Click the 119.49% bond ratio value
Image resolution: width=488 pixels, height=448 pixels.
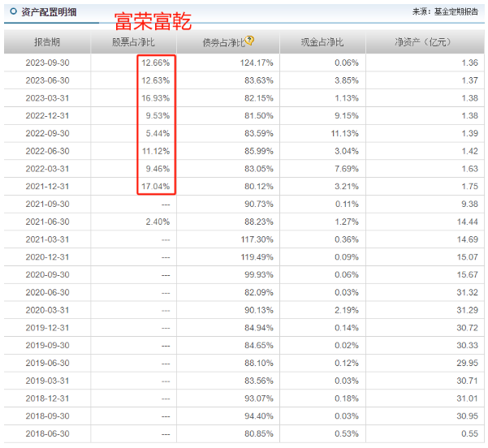[257, 257]
